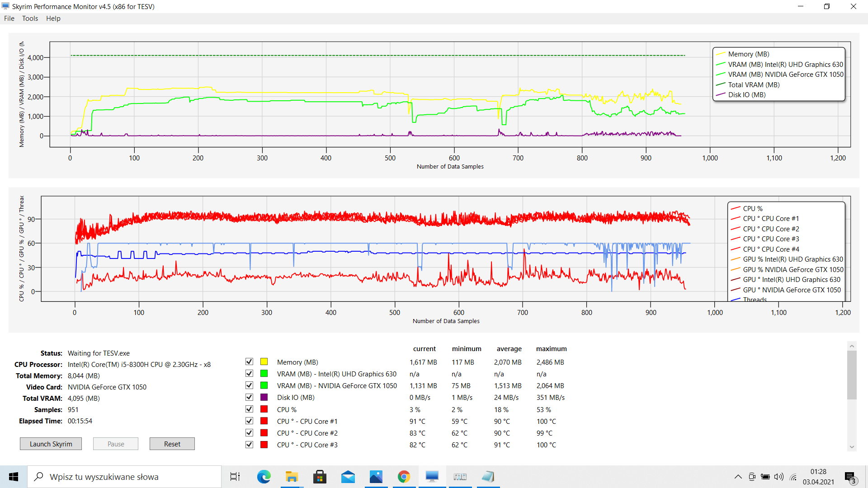Open the File menu
Image resolution: width=868 pixels, height=488 pixels.
point(9,19)
